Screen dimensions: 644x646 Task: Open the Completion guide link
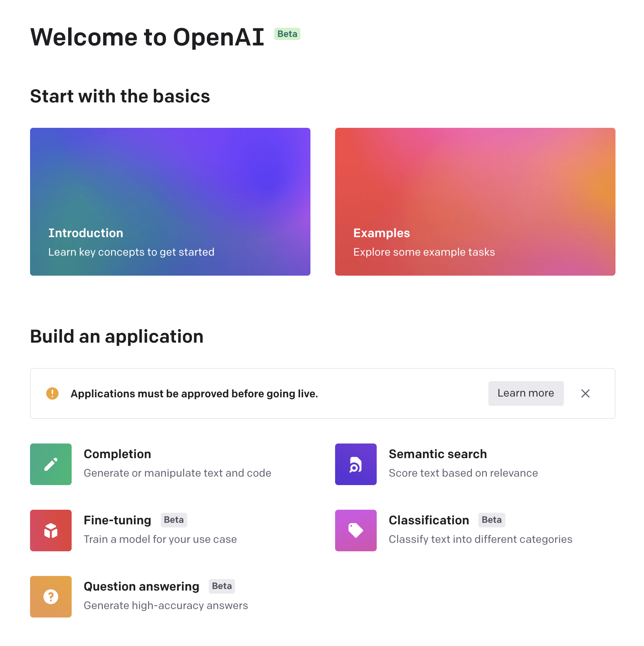click(x=117, y=454)
